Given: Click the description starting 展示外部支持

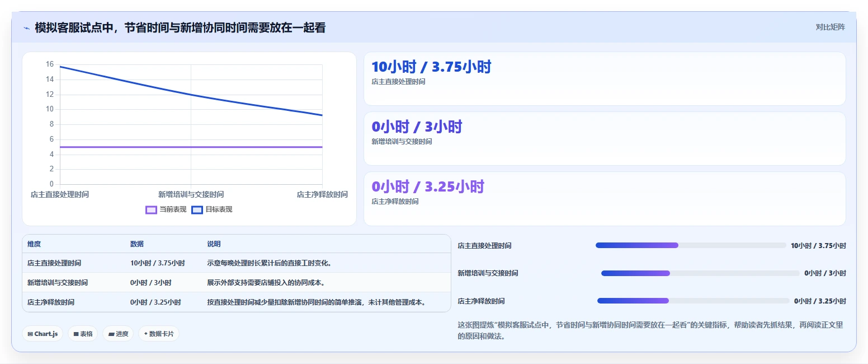Looking at the screenshot, I should tap(266, 282).
